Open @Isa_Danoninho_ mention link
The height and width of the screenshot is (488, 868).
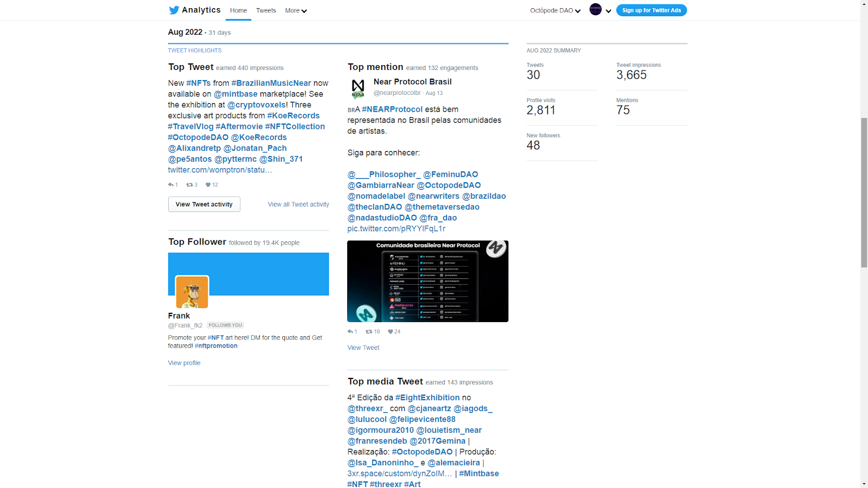coord(383,463)
